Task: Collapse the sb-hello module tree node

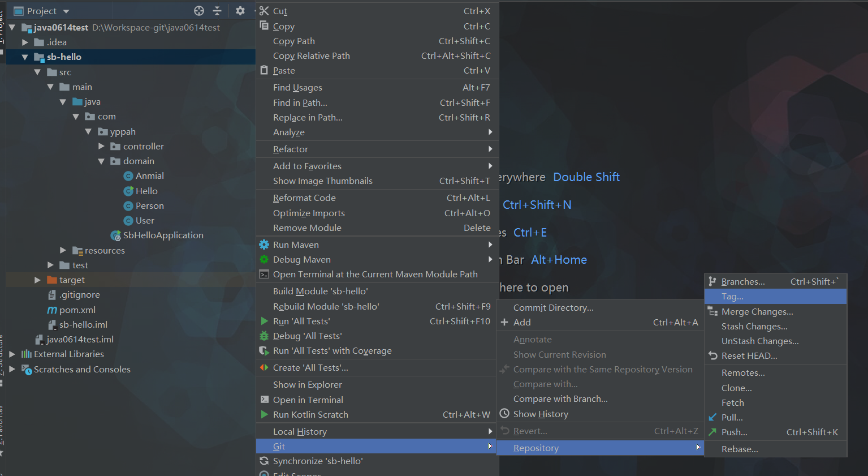Action: coord(25,57)
